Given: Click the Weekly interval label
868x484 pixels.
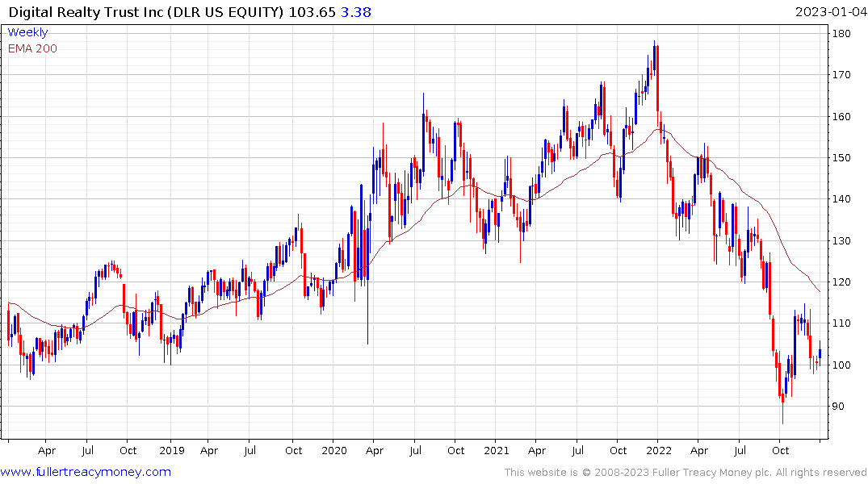Looking at the screenshot, I should point(27,32).
